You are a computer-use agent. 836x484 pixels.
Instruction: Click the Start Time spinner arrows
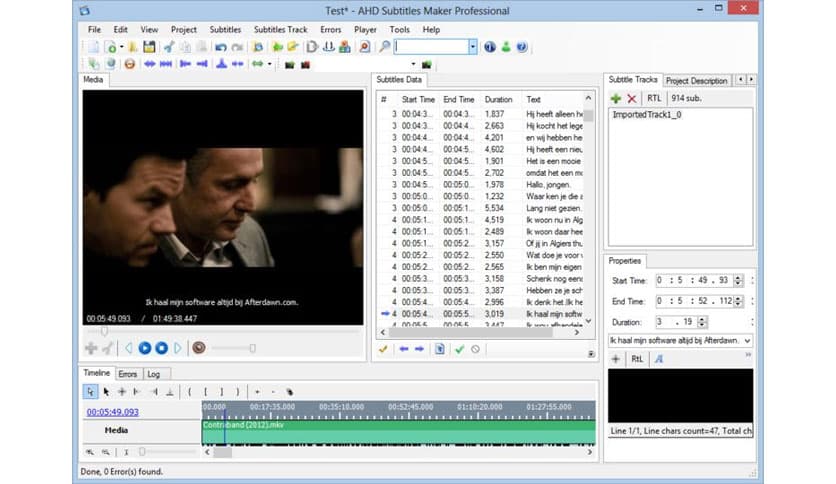click(x=738, y=280)
